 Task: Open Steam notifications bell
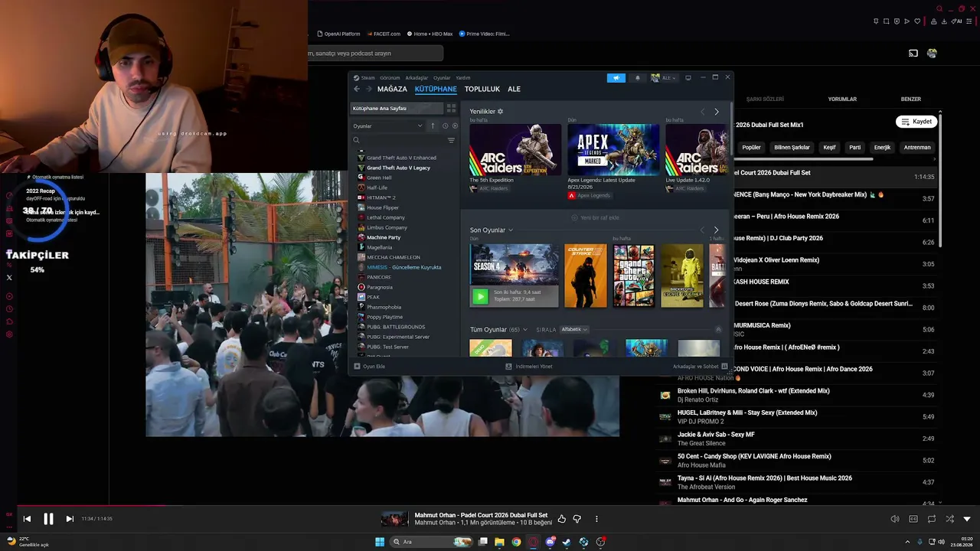pos(638,77)
